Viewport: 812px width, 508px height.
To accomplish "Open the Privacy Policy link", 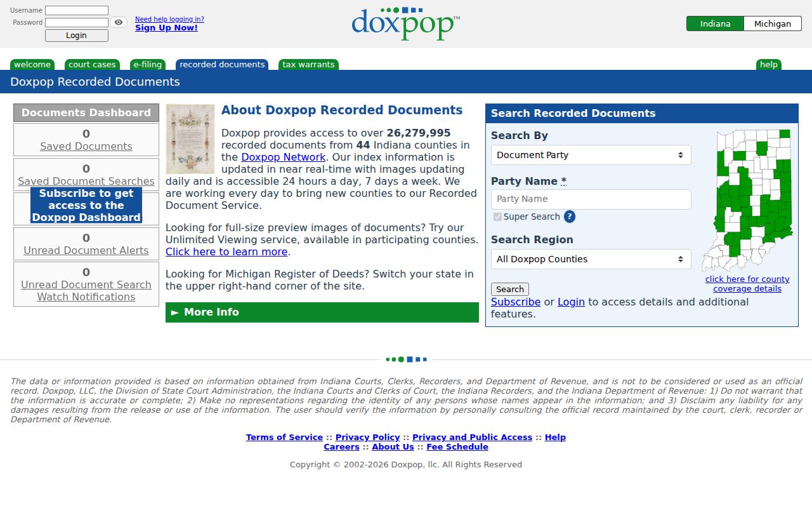I will coord(368,438).
